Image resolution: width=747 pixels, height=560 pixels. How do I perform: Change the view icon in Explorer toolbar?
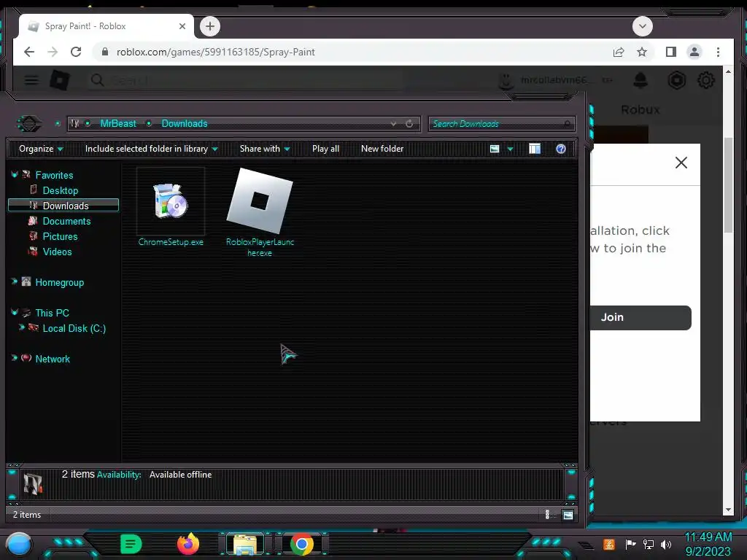click(x=495, y=149)
